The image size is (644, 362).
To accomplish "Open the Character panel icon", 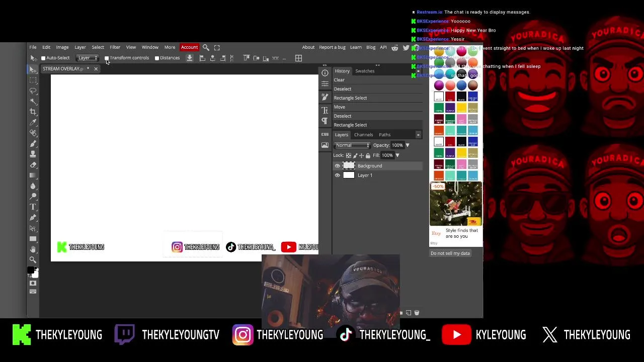I will point(325,111).
